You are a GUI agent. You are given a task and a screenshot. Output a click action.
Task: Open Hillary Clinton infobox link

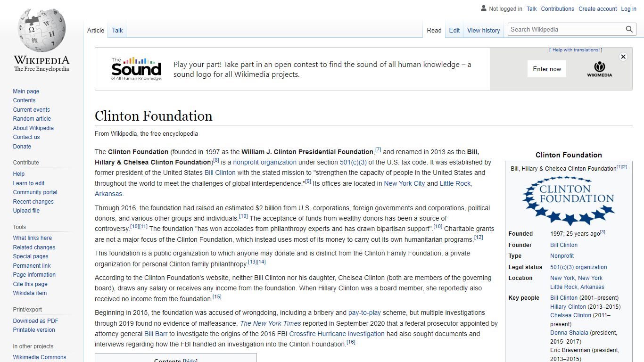point(568,307)
